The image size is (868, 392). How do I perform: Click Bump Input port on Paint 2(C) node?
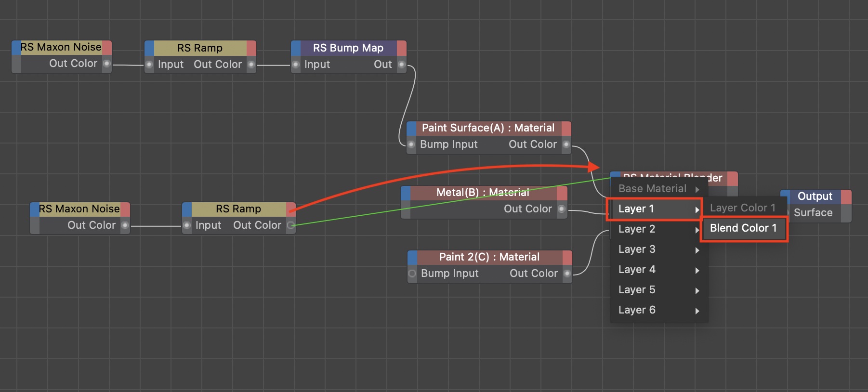click(x=412, y=274)
